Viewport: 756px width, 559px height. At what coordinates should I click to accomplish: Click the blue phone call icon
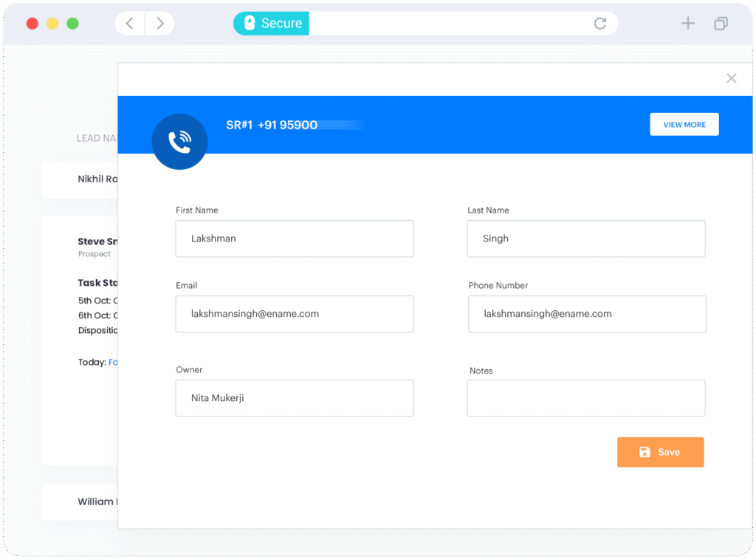179,141
